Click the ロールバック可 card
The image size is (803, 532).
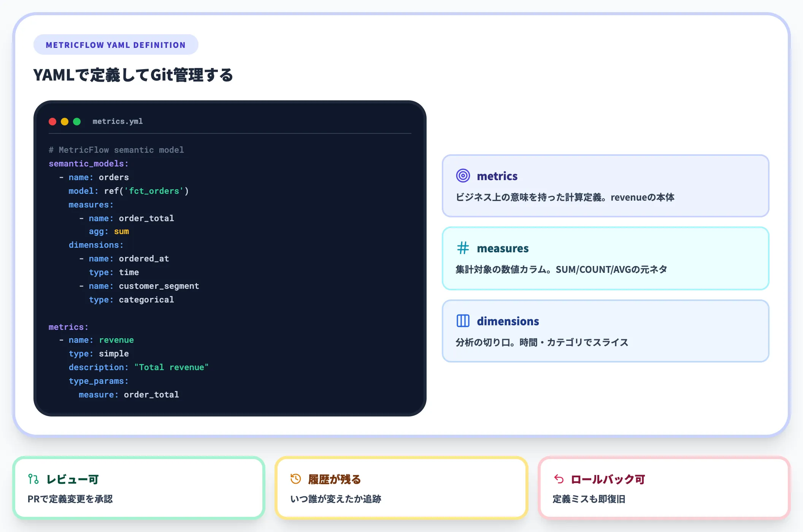coord(664,488)
